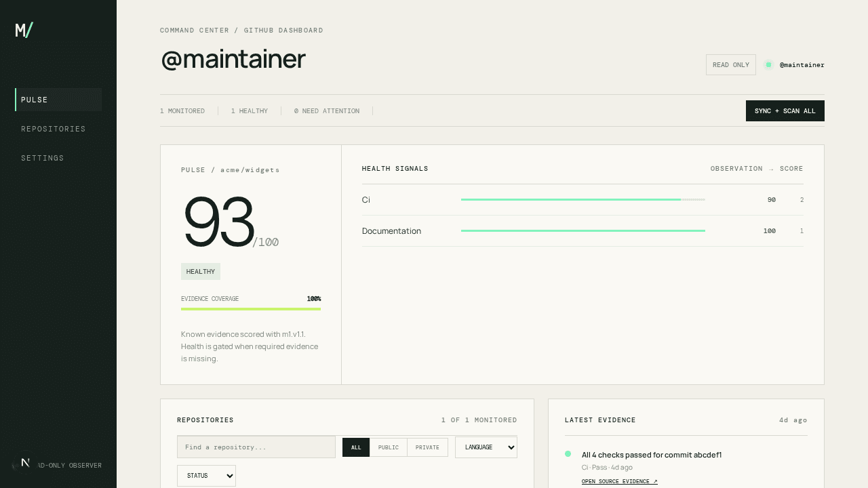Open the Pulse sidebar item
The image size is (868, 488).
58,100
